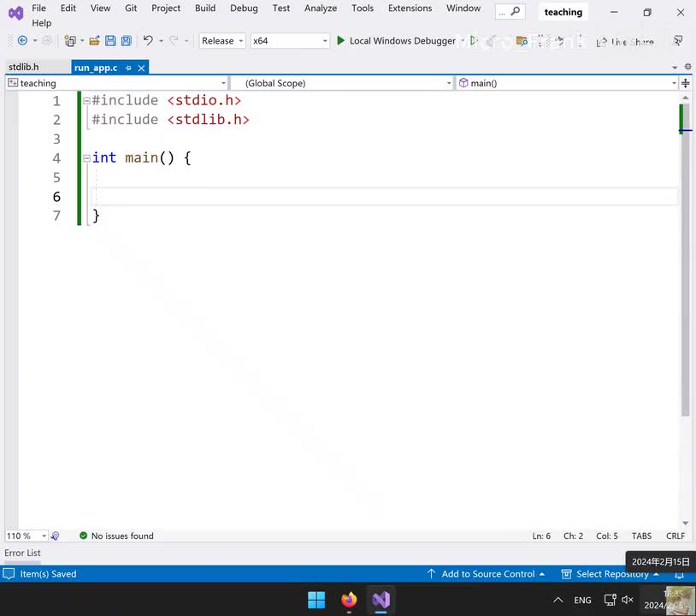Close the run_app.c tab
The image size is (696, 616).
tap(141, 68)
